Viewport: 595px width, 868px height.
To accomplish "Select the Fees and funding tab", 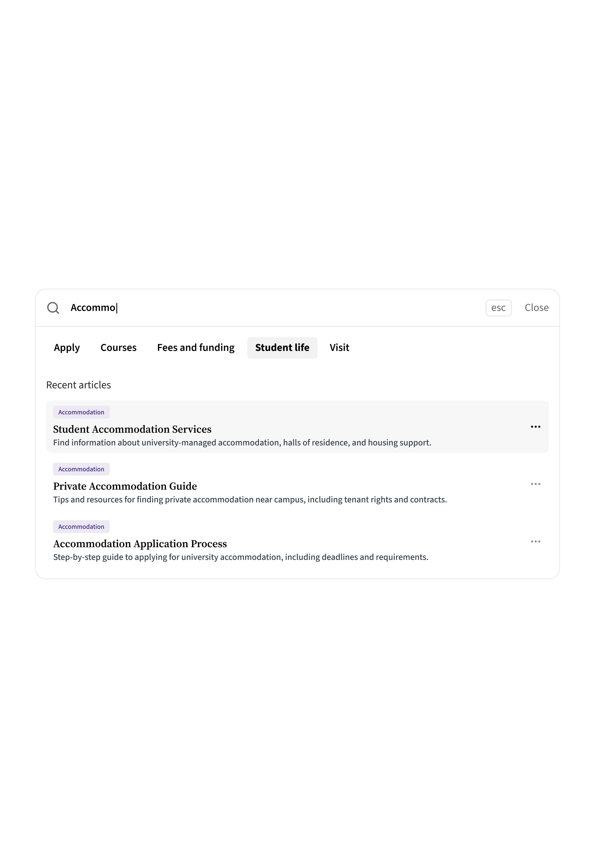I will coord(196,348).
